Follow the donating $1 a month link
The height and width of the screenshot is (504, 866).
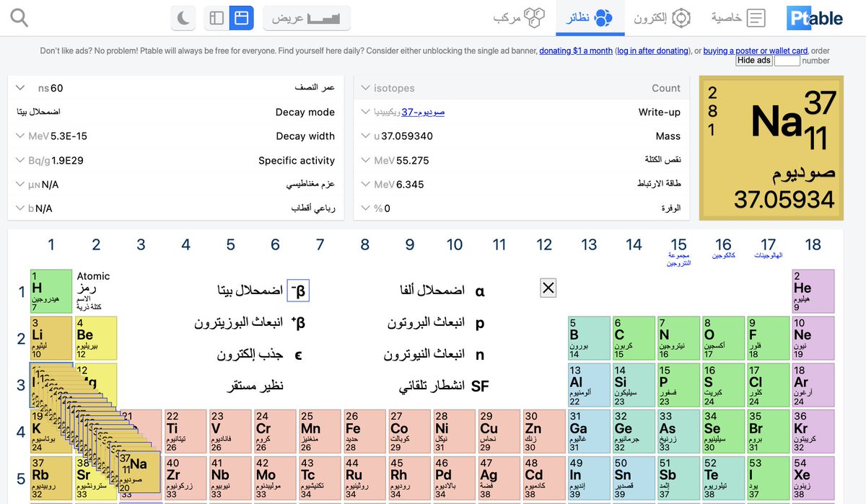click(x=576, y=51)
